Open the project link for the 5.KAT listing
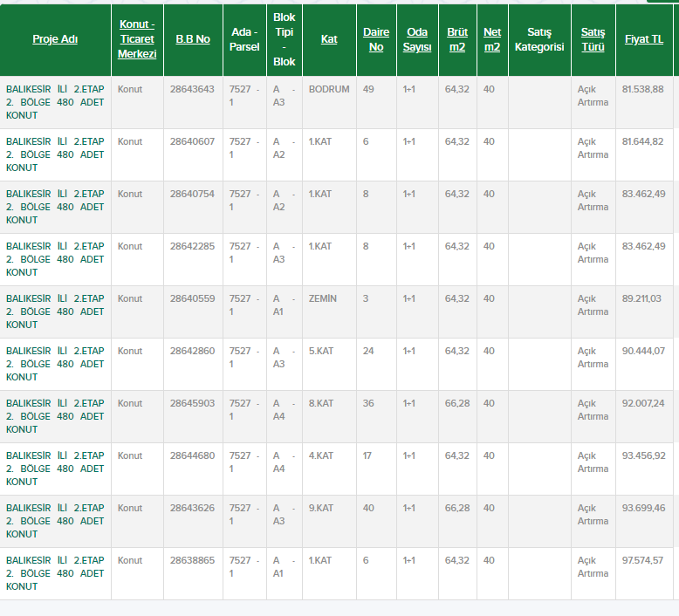The image size is (679, 616). click(x=55, y=364)
